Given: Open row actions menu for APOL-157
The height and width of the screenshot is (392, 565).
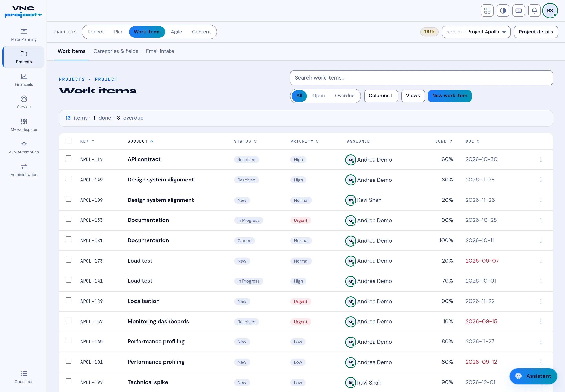Looking at the screenshot, I should coord(541,321).
